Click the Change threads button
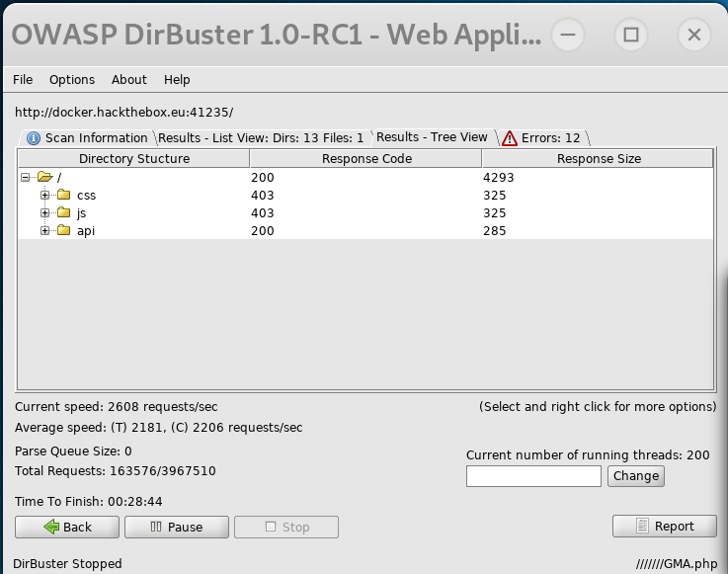728x574 pixels. [635, 476]
